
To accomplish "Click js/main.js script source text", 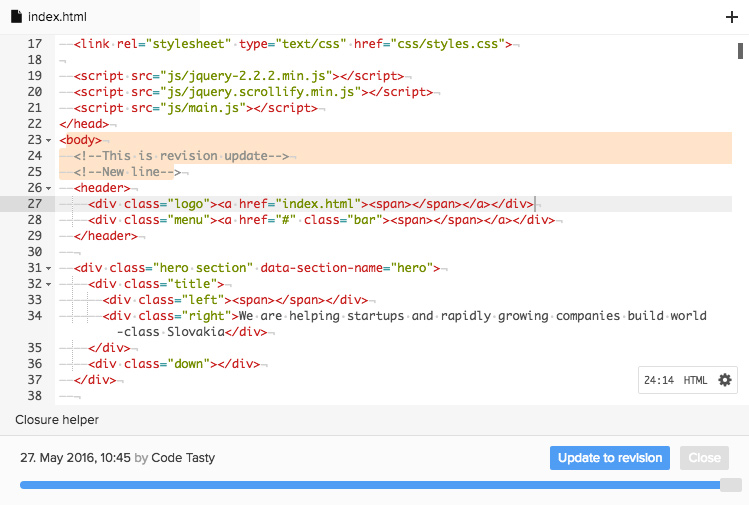I will [x=203, y=108].
